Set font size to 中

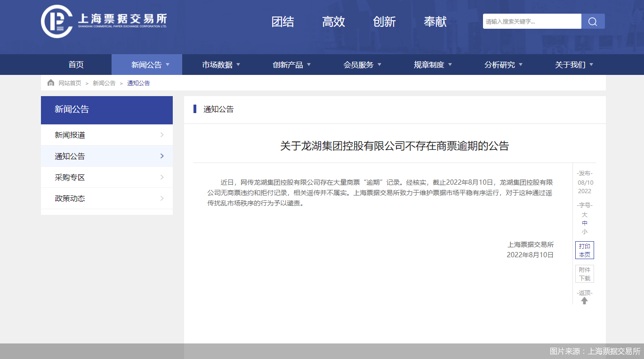click(x=585, y=223)
